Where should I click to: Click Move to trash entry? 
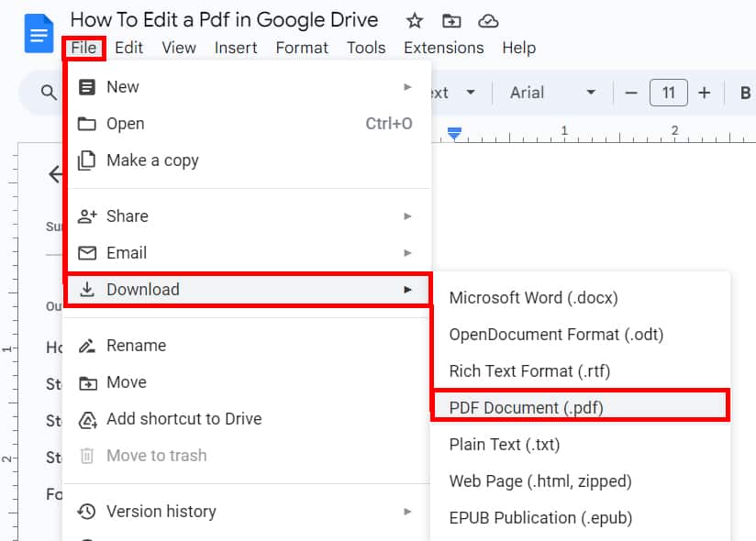247,456
